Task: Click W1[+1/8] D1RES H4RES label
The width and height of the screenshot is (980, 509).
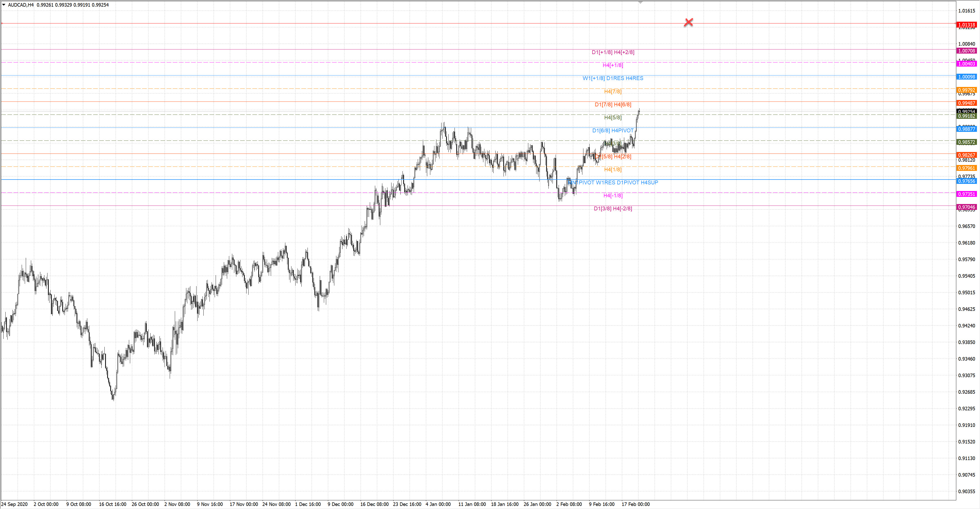Action: click(x=612, y=78)
